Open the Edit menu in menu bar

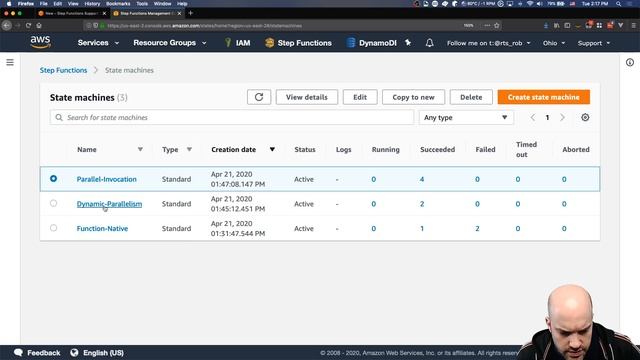point(58,4)
